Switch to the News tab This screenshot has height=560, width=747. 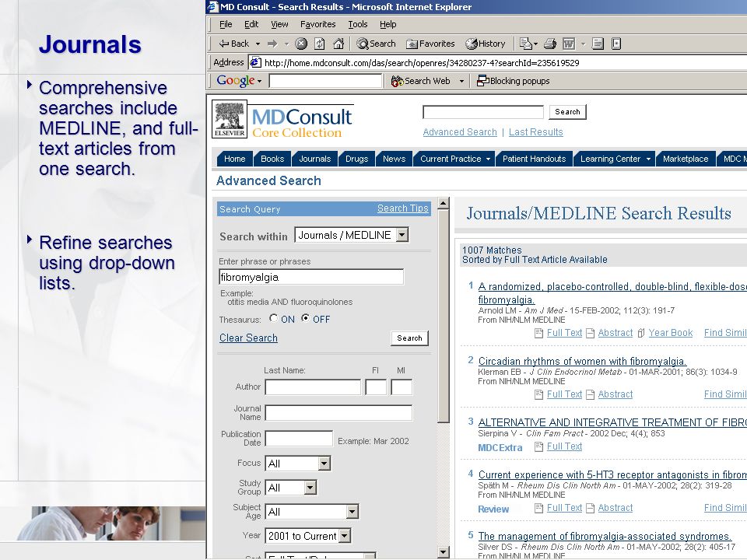coord(394,159)
